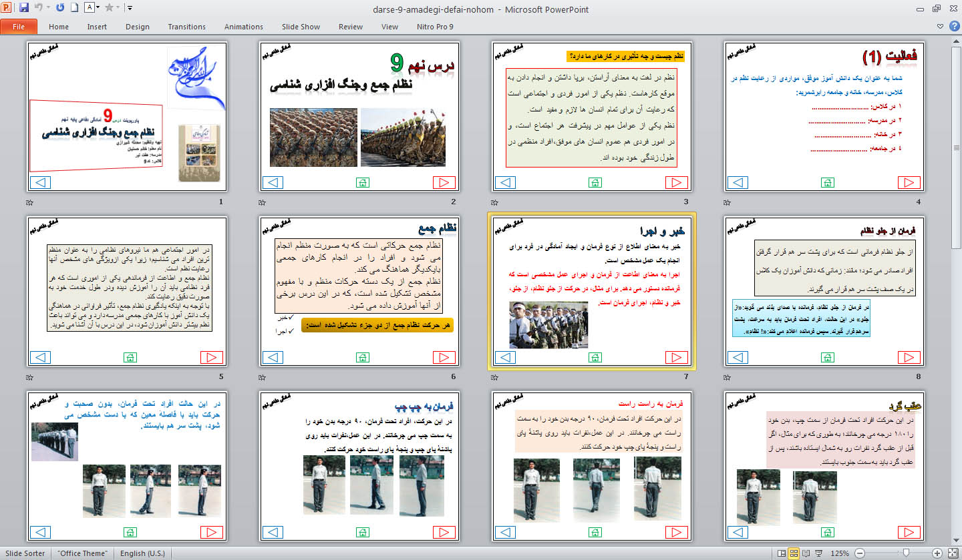Click the Save icon in quick access toolbar
The width and height of the screenshot is (962, 560).
24,8
